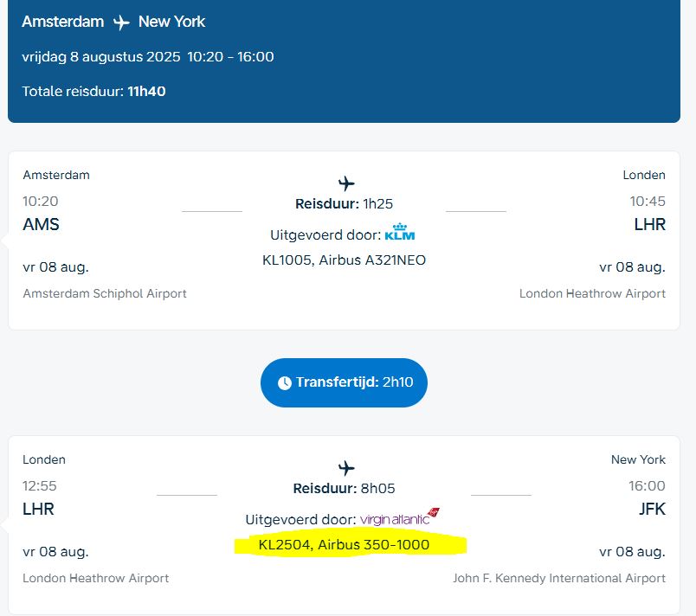The width and height of the screenshot is (696, 616).
Task: Click the New York header destination
Action: click(171, 22)
